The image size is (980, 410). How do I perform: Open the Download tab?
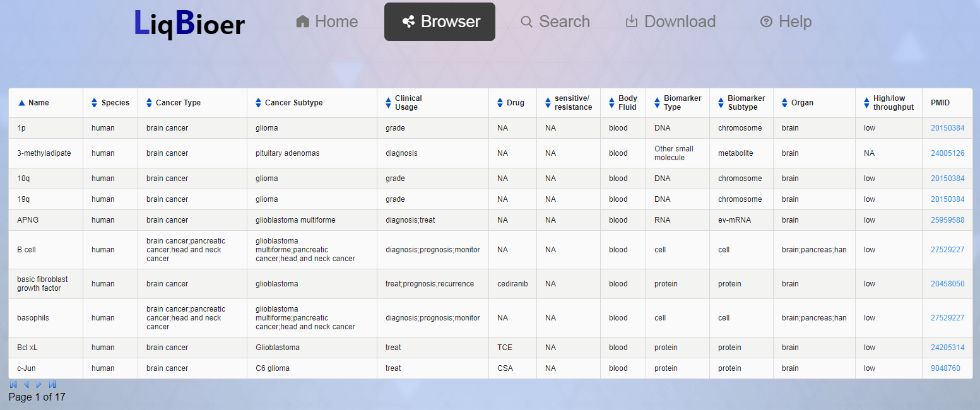pos(670,22)
